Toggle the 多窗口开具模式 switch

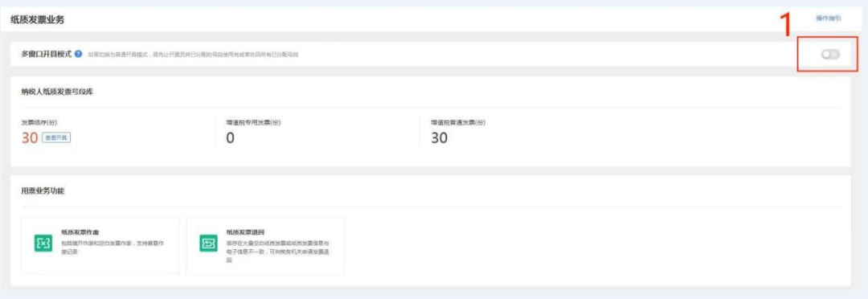tap(830, 55)
